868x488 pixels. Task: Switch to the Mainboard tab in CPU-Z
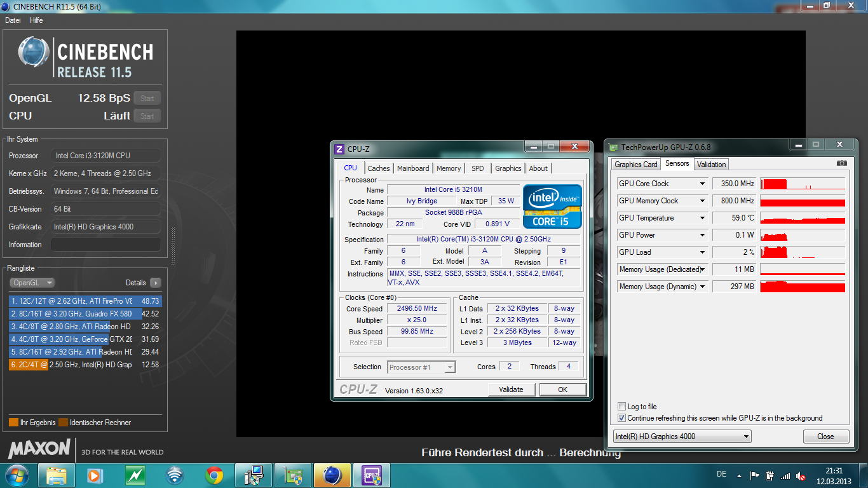pos(413,168)
